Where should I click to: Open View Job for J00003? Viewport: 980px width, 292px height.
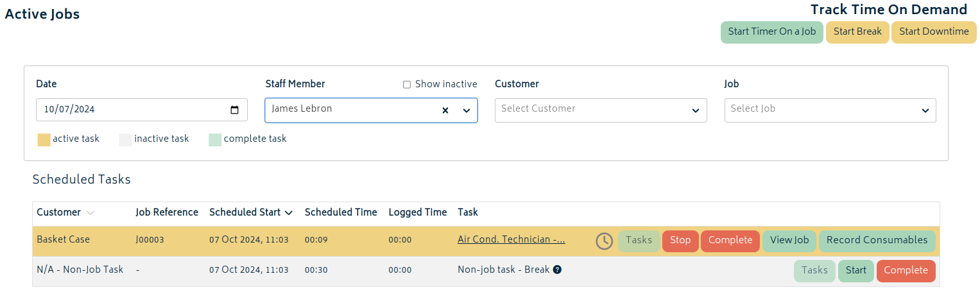(789, 241)
